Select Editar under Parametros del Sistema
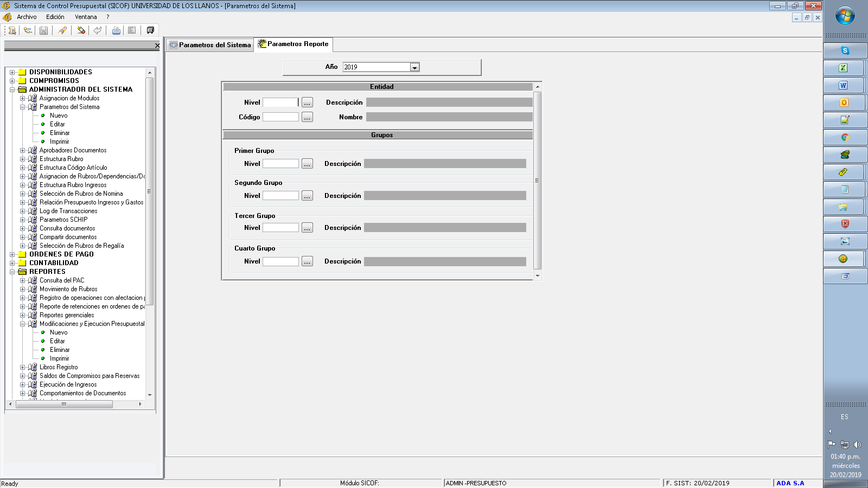 point(58,124)
